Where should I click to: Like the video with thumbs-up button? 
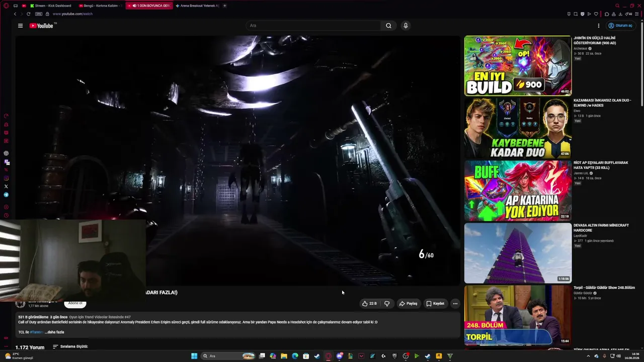tap(369, 304)
